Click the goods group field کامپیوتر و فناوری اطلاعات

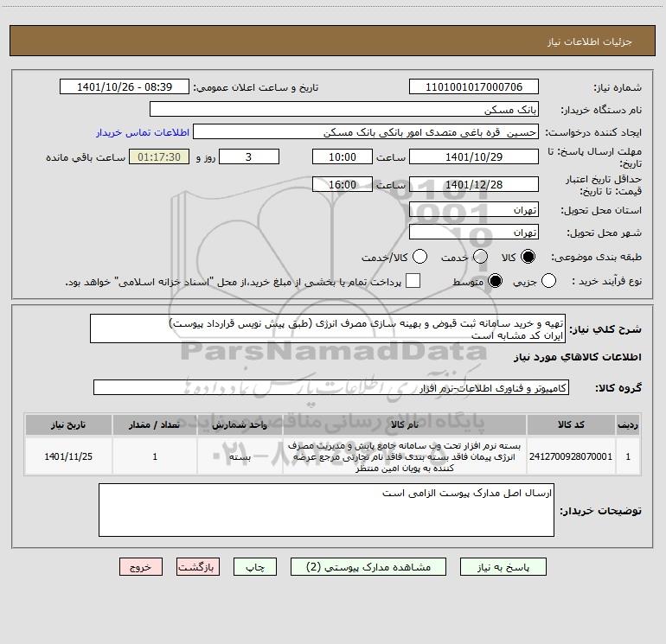pyautogui.click(x=331, y=387)
